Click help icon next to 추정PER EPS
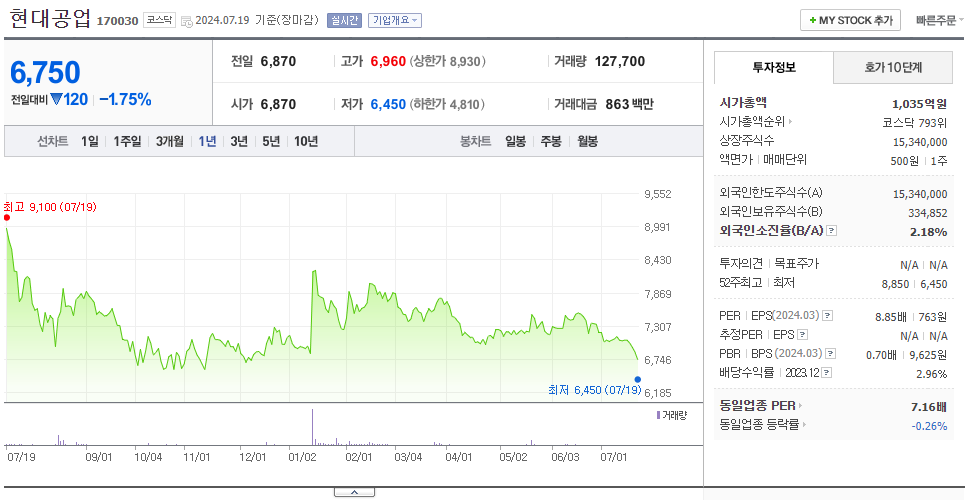The image size is (968, 500). 803,335
